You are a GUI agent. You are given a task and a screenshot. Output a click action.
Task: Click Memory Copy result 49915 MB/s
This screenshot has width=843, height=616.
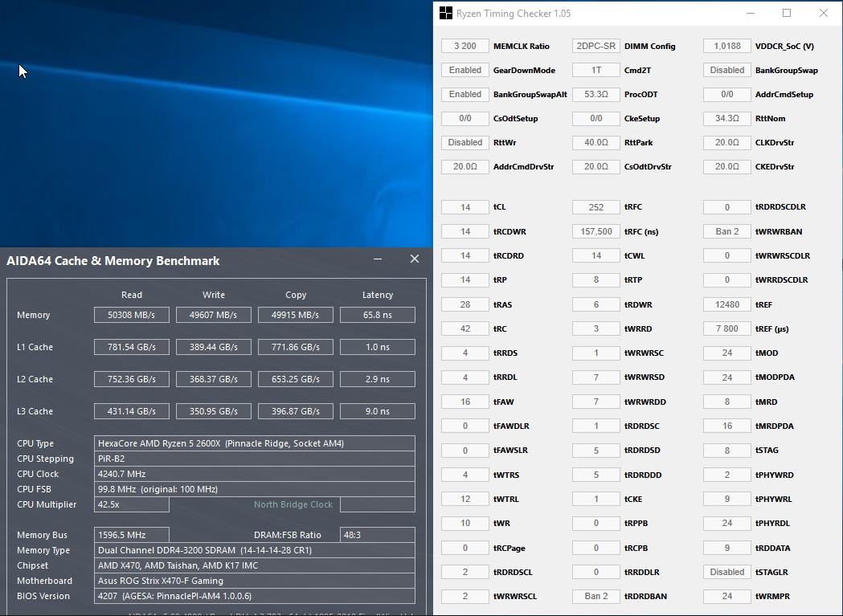(x=296, y=315)
